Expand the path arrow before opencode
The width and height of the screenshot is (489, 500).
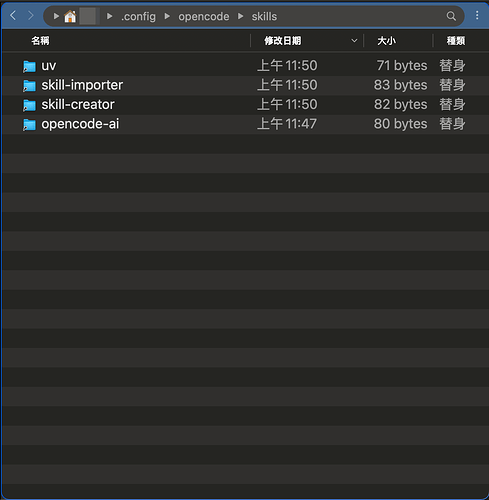167,16
